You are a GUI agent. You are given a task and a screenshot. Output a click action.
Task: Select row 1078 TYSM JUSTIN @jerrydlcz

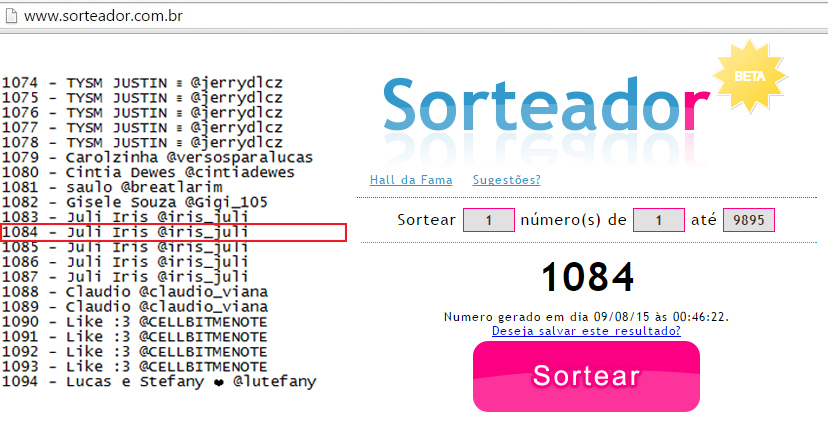(142, 143)
